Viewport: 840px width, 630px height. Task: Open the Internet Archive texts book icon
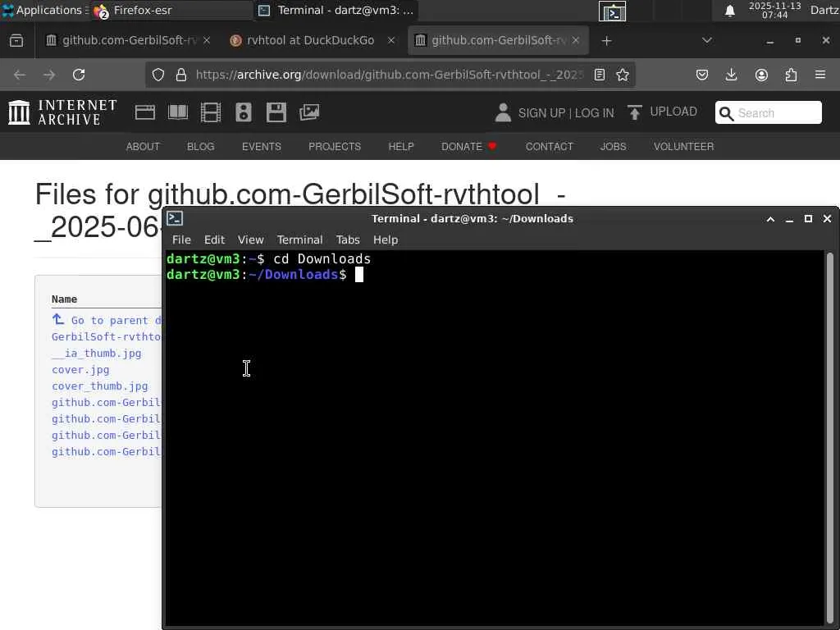178,112
